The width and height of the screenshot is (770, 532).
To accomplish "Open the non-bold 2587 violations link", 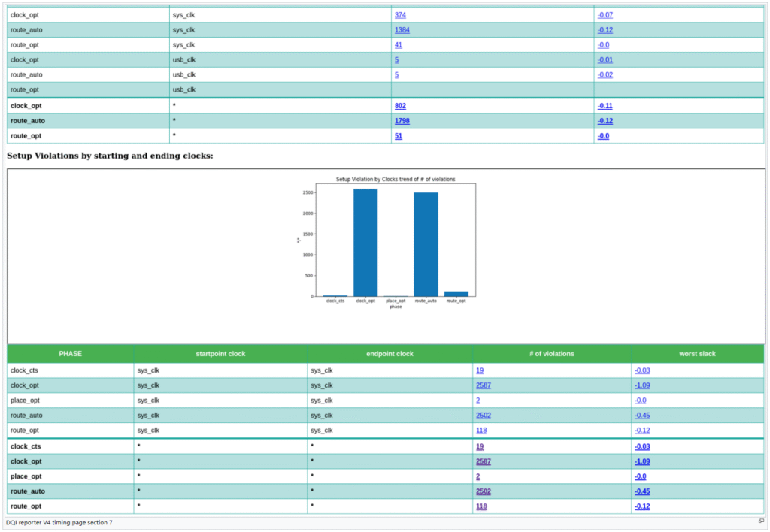I will [483, 385].
